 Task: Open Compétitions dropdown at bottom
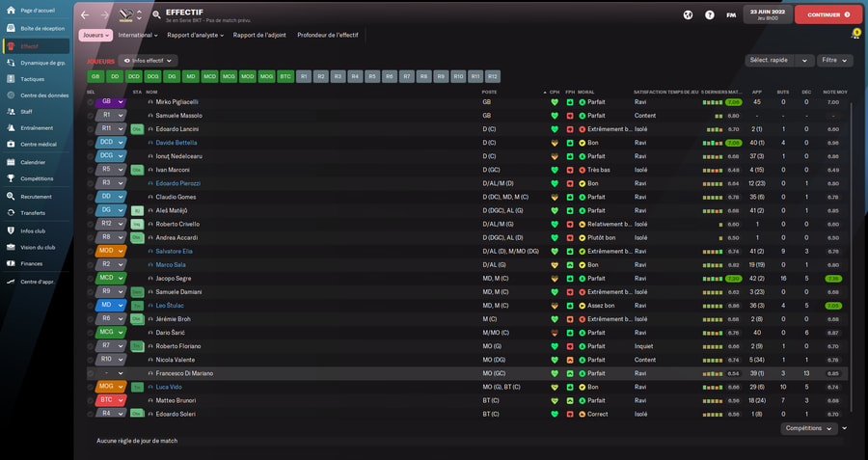point(808,428)
